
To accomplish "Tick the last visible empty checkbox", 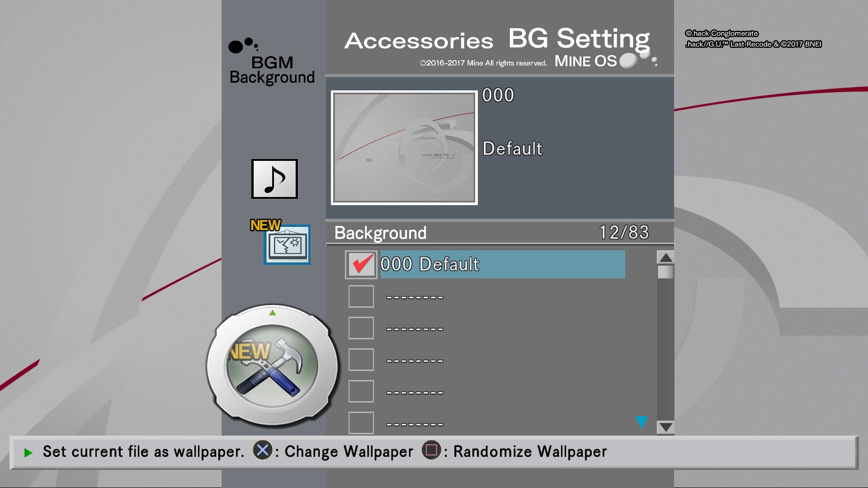I will click(361, 423).
